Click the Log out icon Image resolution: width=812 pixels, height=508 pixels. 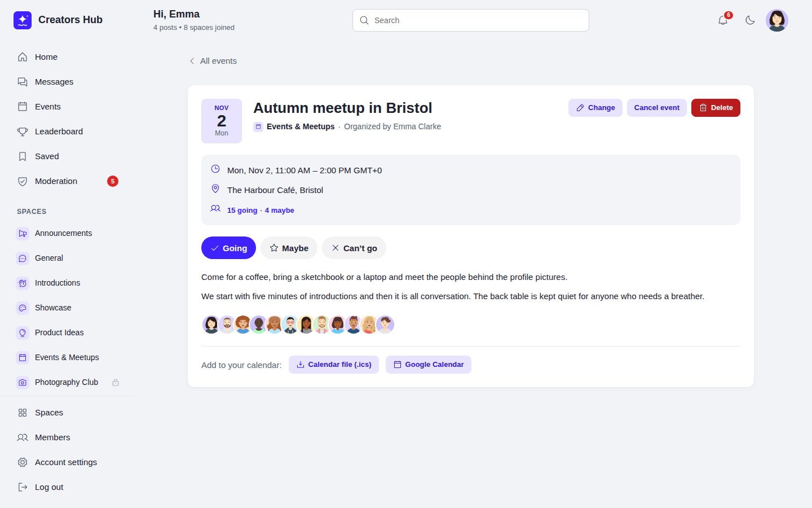click(x=23, y=487)
